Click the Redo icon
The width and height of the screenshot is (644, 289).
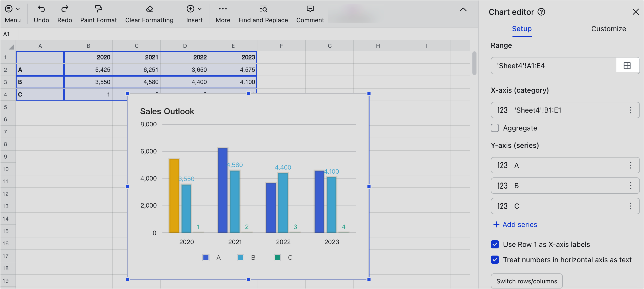(64, 9)
